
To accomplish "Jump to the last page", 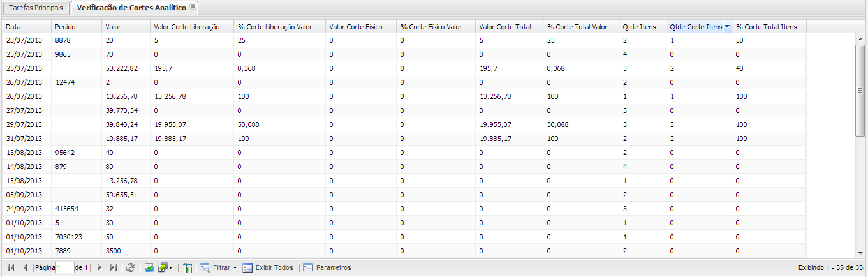I will click(x=114, y=267).
